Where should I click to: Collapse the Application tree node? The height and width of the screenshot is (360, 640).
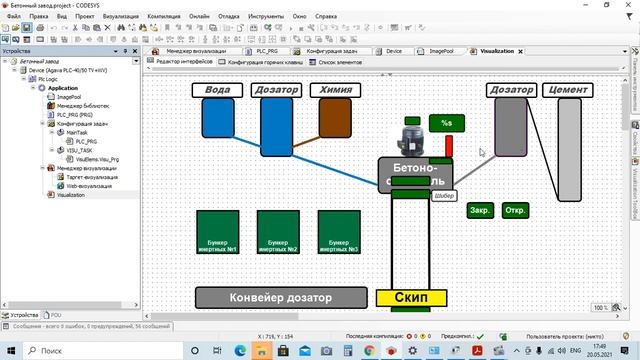click(x=33, y=88)
